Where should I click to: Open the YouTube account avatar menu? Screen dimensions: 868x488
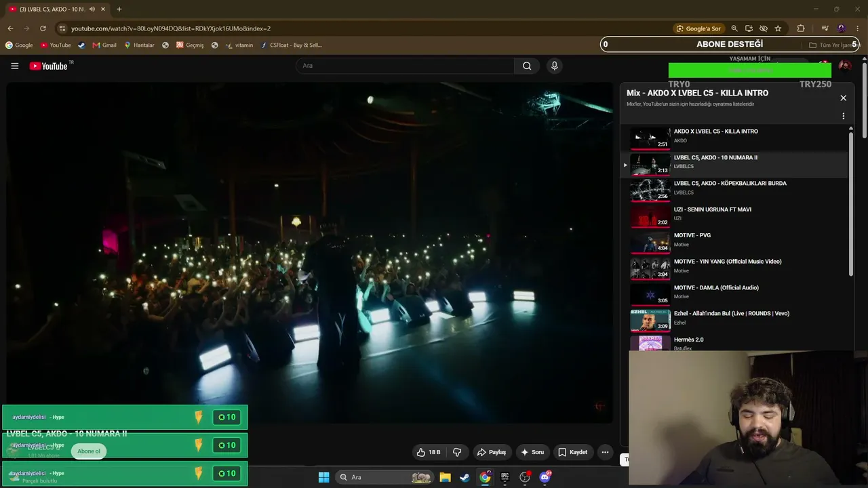(x=844, y=66)
